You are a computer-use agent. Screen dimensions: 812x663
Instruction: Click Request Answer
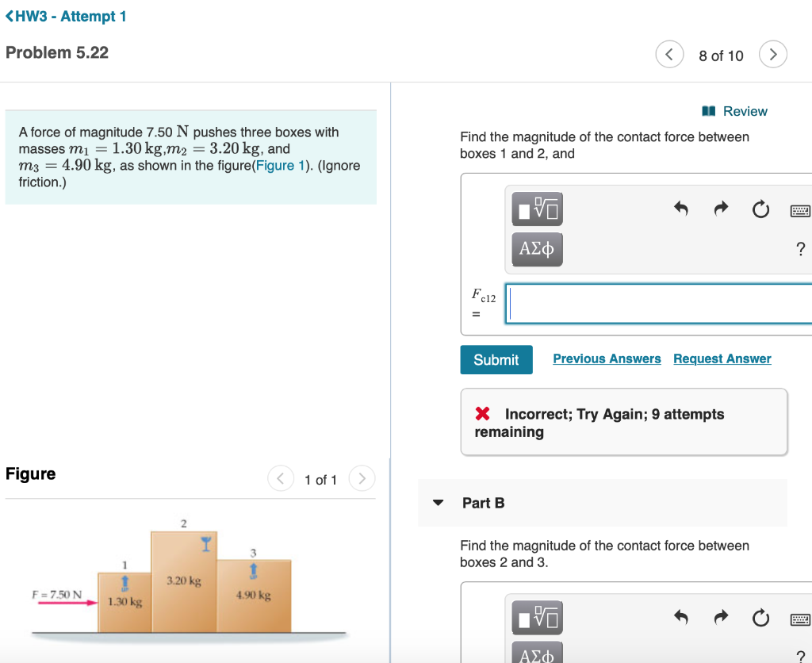tap(722, 358)
